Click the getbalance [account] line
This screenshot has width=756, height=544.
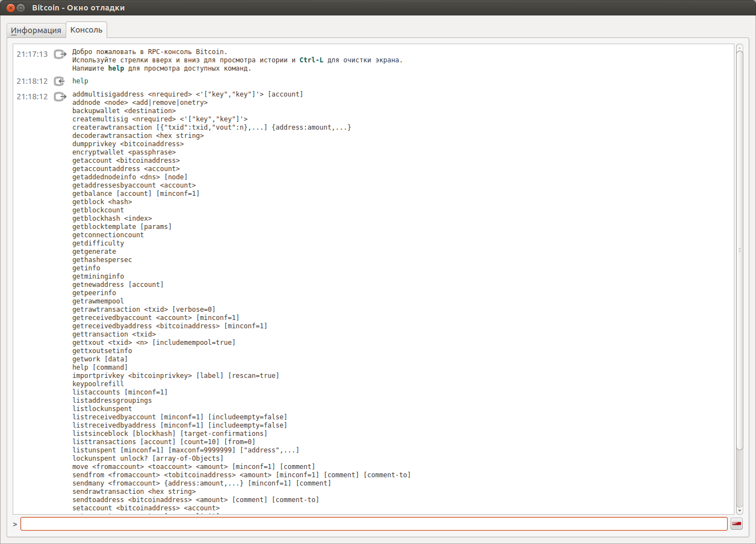[136, 194]
